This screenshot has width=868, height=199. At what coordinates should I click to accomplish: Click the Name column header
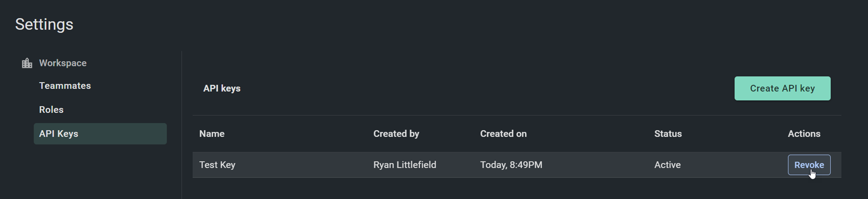(x=212, y=134)
